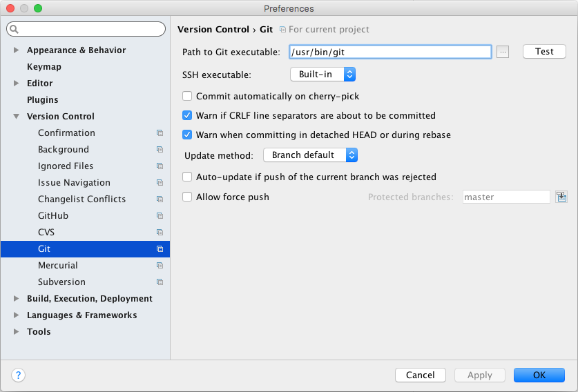Screen dimensions: 578x392
Task: Click the per-project icon beside Subversion
Action: click(160, 282)
